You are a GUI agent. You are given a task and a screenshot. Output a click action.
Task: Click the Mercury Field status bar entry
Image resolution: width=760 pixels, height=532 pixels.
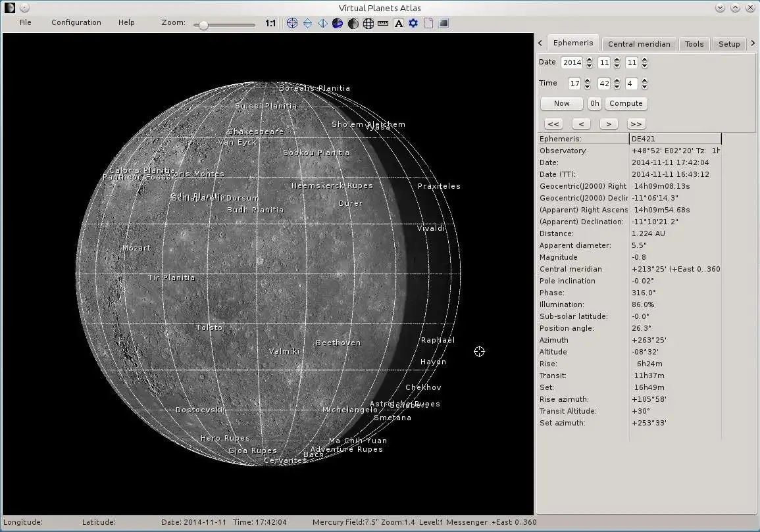tap(345, 522)
